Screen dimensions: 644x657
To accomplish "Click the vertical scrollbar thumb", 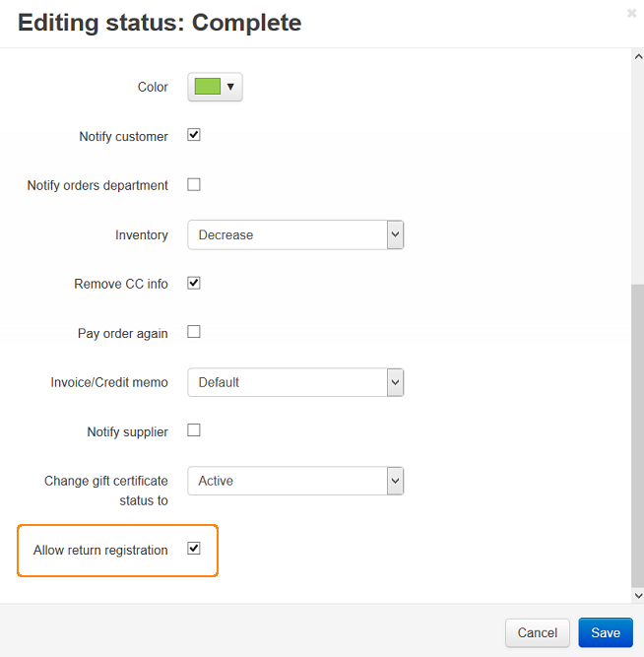I will click(x=638, y=435).
